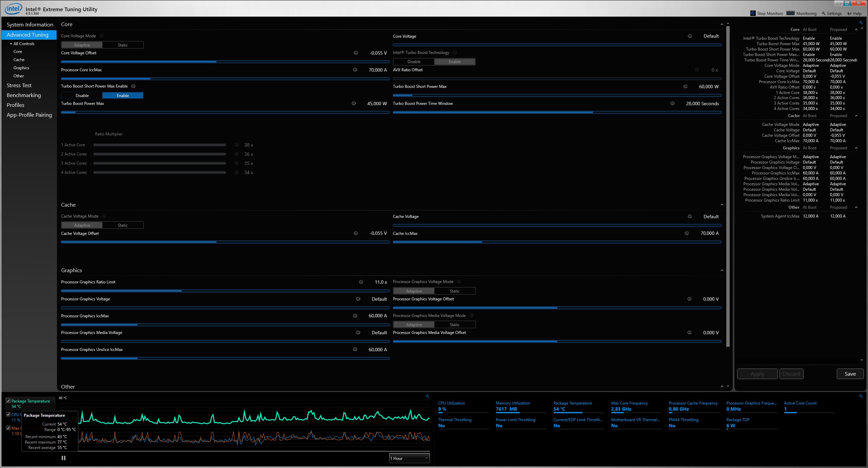The width and height of the screenshot is (868, 468).
Task: Toggle the Max Core Frequency graph checkbox
Action: click(8, 428)
